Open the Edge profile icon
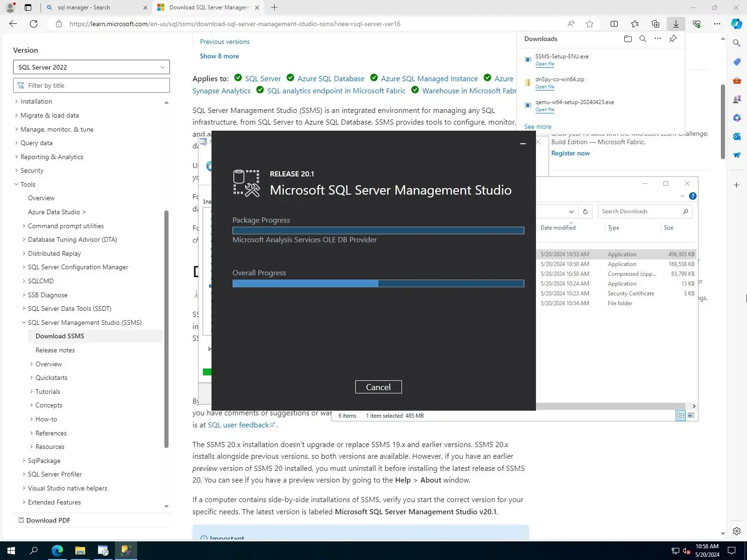 click(x=10, y=7)
